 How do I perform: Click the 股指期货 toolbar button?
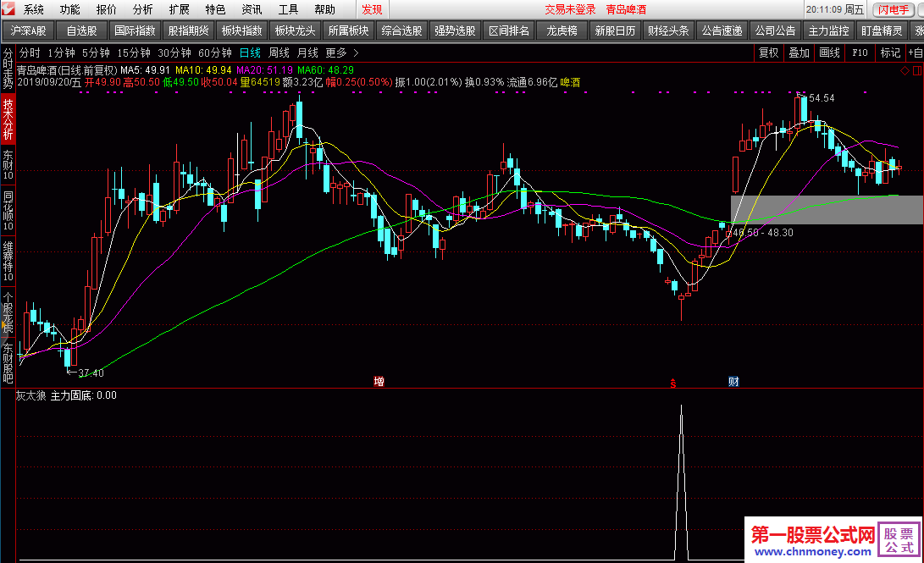(189, 30)
